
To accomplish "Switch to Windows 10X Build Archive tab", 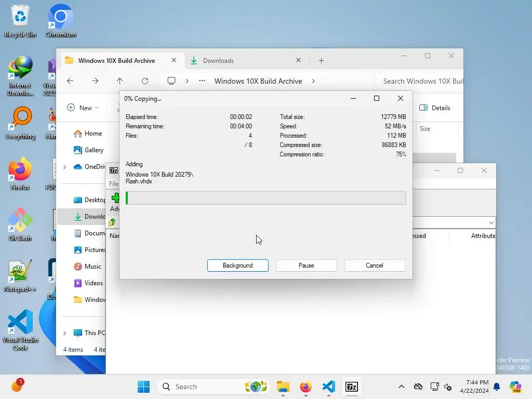I will point(116,60).
